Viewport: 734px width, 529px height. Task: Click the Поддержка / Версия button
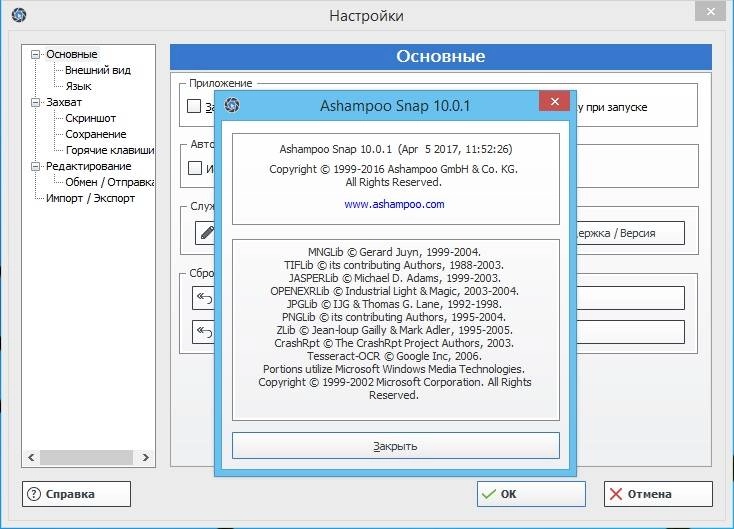coord(630,233)
